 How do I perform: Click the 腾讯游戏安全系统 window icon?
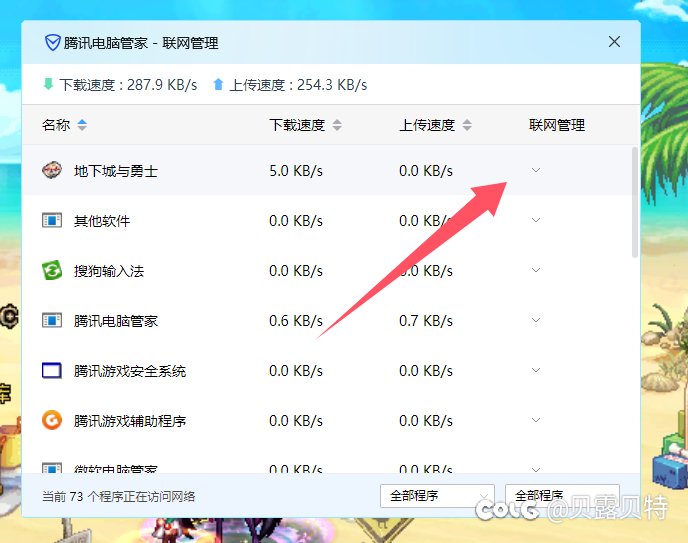pyautogui.click(x=52, y=370)
